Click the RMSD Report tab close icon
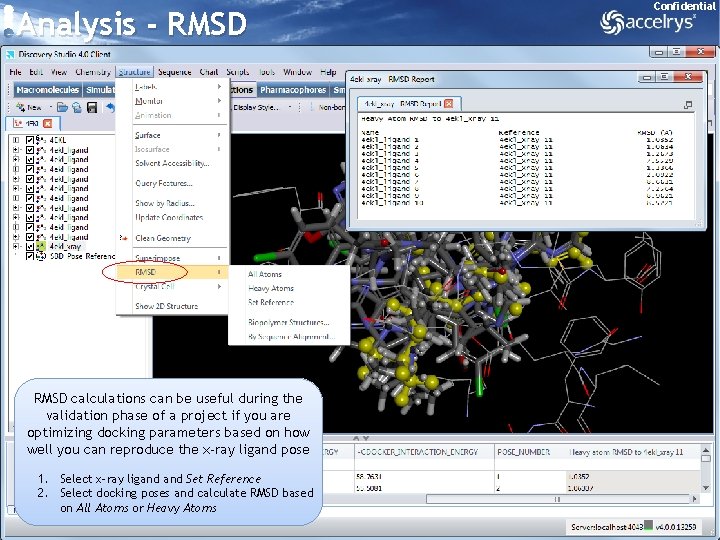This screenshot has height=540, width=720. click(449, 104)
